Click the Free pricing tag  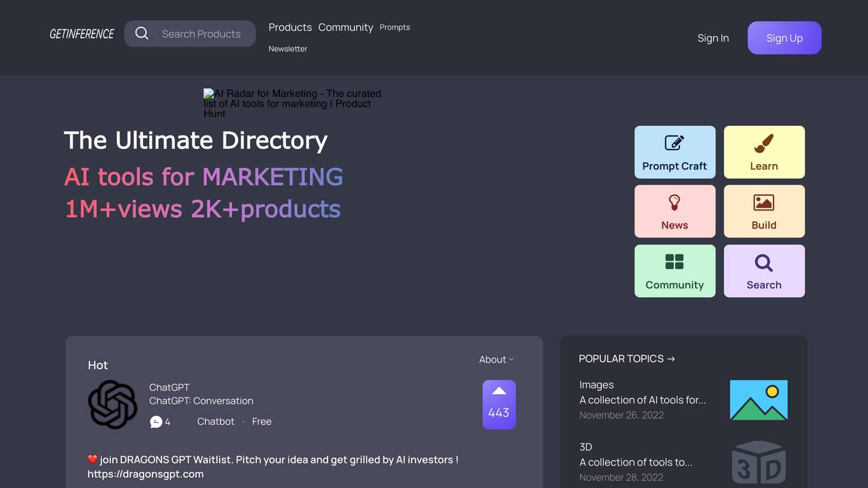click(x=262, y=422)
